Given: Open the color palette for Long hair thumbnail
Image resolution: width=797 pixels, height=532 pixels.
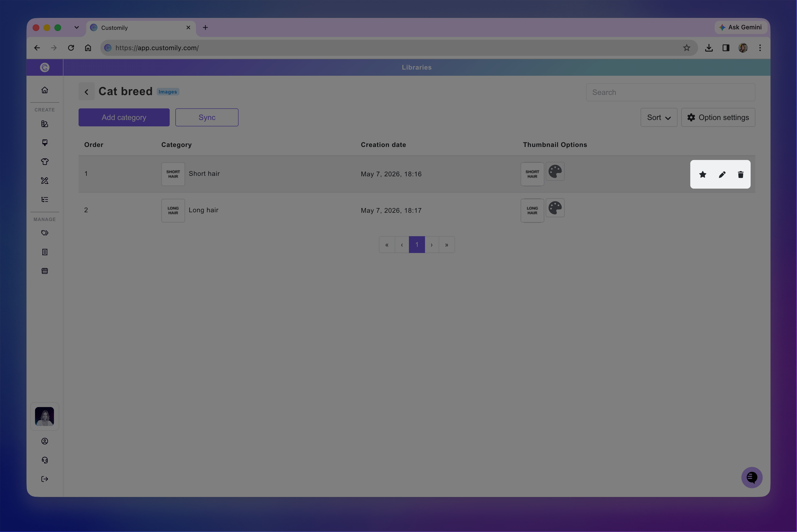Looking at the screenshot, I should pos(555,208).
